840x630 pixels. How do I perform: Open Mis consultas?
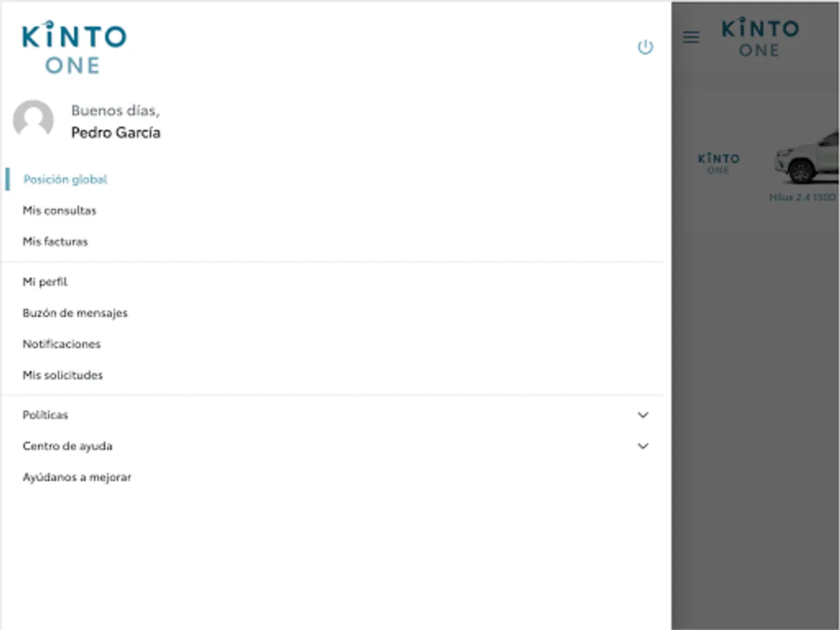tap(59, 211)
